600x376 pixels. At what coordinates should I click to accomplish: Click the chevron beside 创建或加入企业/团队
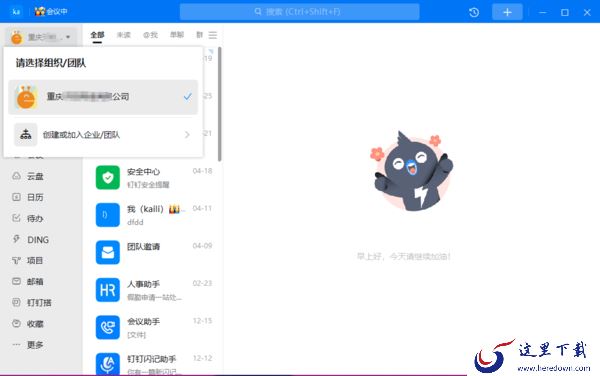pyautogui.click(x=187, y=135)
